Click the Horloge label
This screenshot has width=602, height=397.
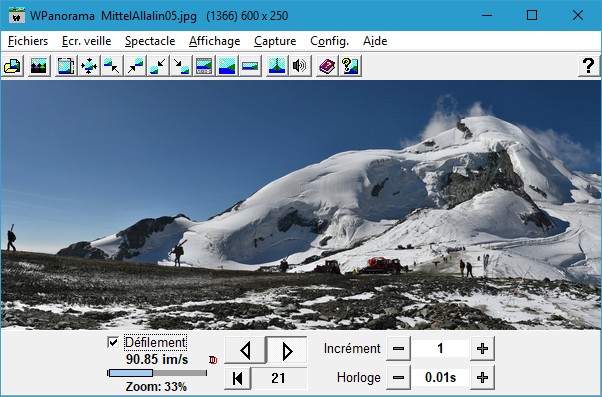(359, 377)
